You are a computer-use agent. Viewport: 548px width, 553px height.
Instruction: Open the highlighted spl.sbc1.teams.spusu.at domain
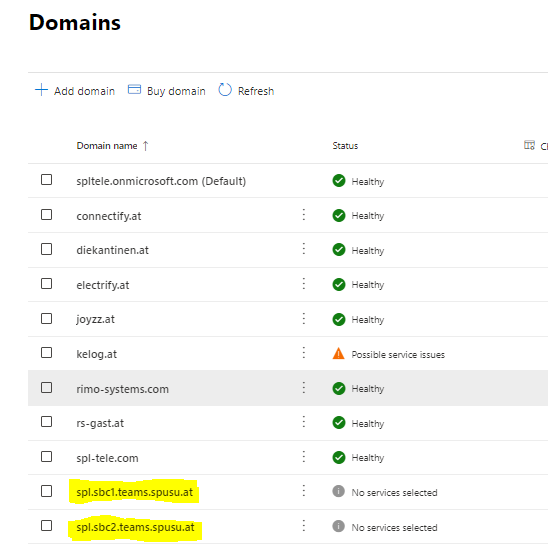135,492
